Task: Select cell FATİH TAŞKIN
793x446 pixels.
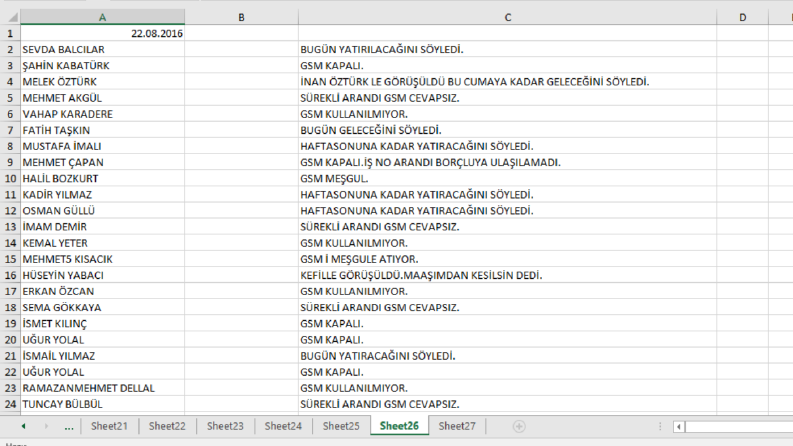Action: (103, 130)
